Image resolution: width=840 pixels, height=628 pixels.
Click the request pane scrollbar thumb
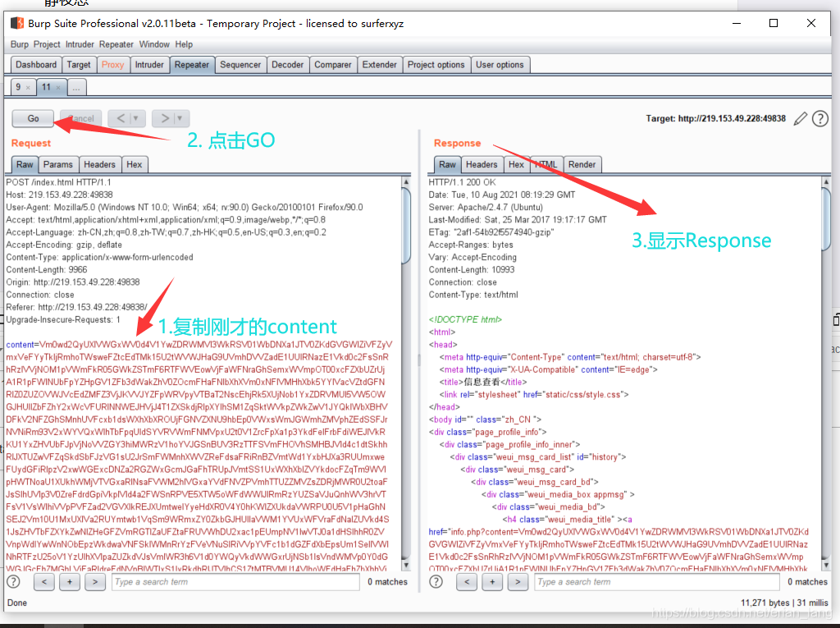(x=406, y=226)
